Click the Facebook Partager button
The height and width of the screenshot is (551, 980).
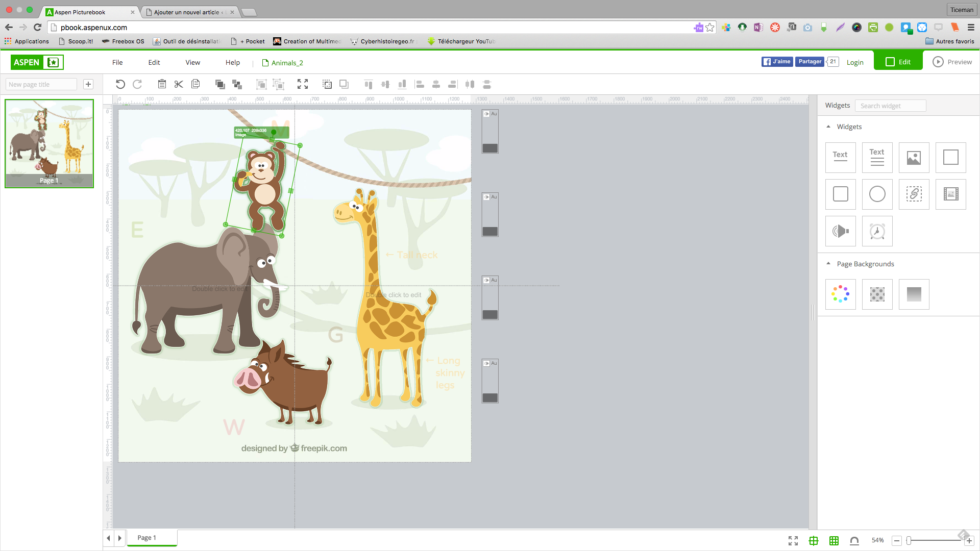pyautogui.click(x=810, y=62)
